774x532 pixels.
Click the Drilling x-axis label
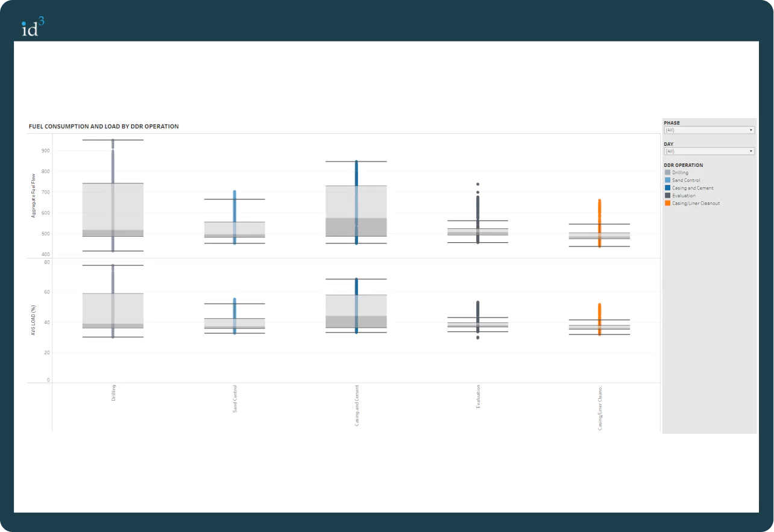tap(113, 393)
